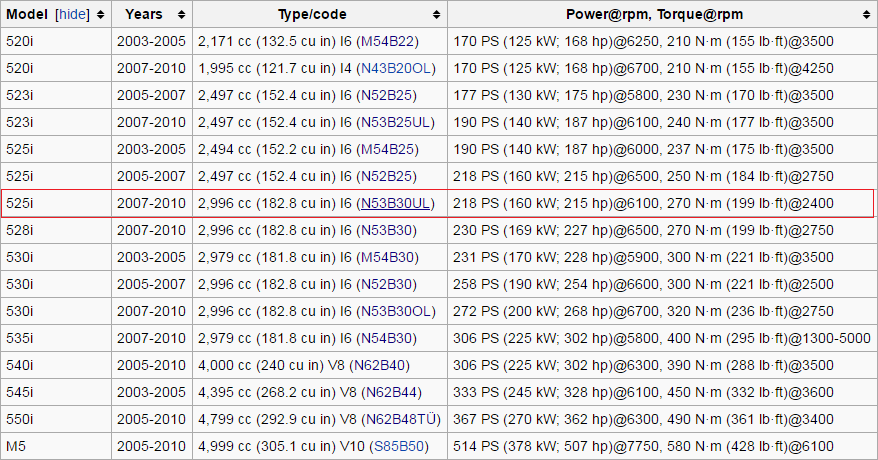Sort table by Type/code column arrows
Image resolution: width=878 pixels, height=460 pixels.
point(436,15)
